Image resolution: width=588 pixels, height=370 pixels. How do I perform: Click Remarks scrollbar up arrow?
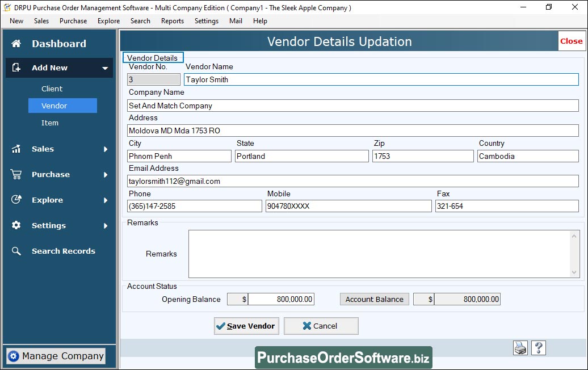point(574,236)
